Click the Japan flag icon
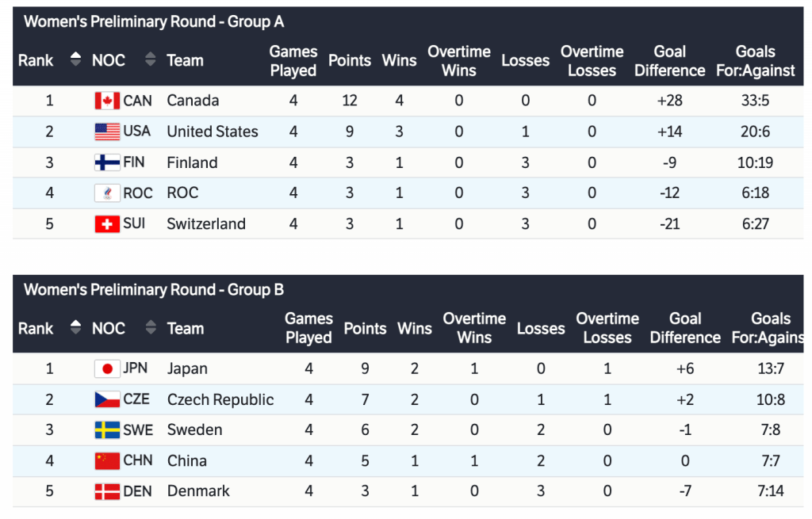812x519 pixels. (107, 368)
